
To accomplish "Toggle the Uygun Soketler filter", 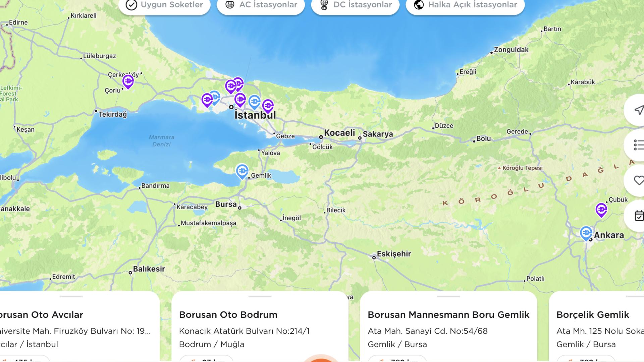I will (164, 5).
